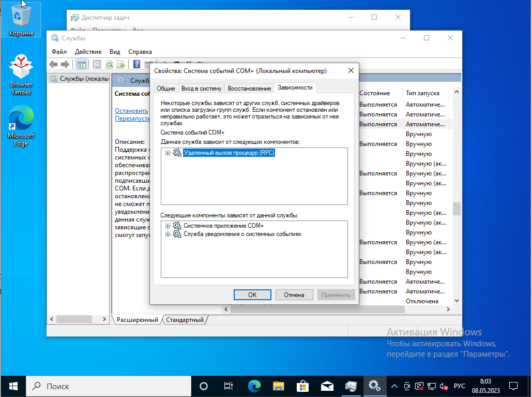532x397 pixels.
Task: Open File Explorer from the taskbar
Action: pyautogui.click(x=279, y=386)
